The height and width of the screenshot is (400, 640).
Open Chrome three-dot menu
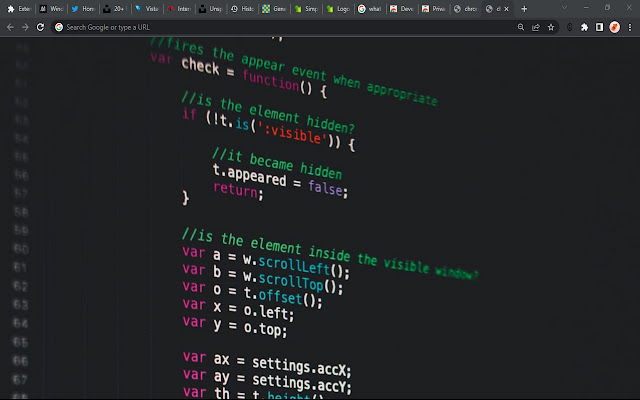(630, 27)
